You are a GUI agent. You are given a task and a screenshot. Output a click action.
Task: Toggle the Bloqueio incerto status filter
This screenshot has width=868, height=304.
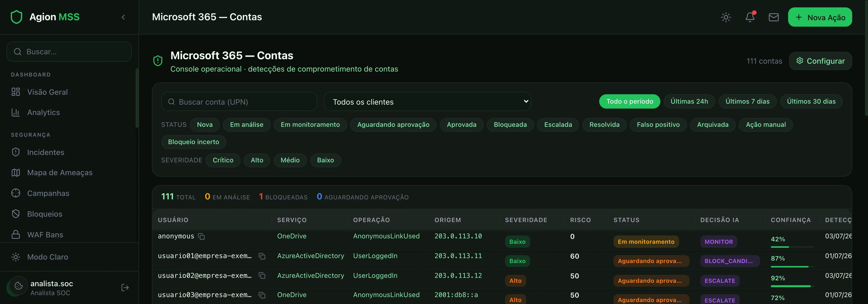[x=193, y=142]
